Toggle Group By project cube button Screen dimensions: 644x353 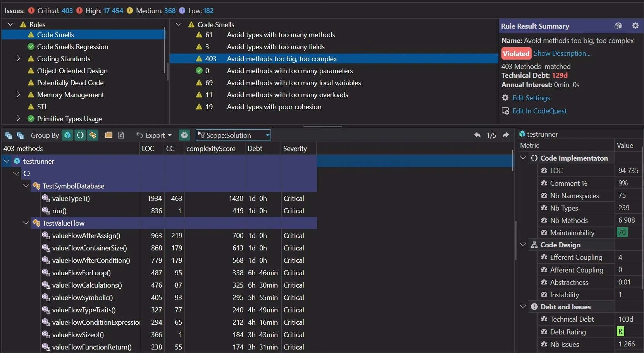pyautogui.click(x=67, y=135)
